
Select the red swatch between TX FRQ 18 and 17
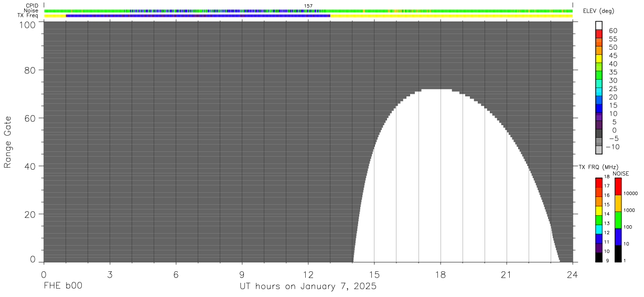point(598,182)
